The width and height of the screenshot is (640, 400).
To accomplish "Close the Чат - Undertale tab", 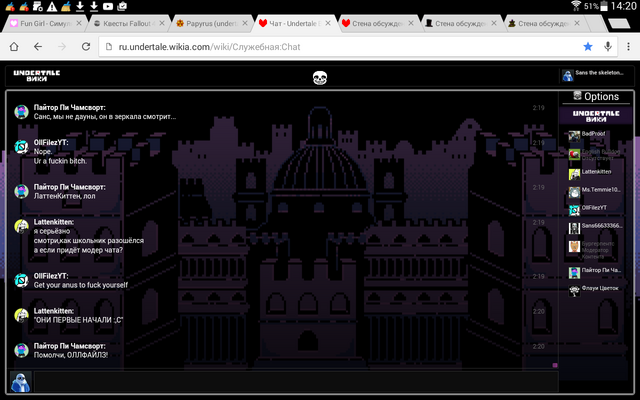I will coord(328,23).
